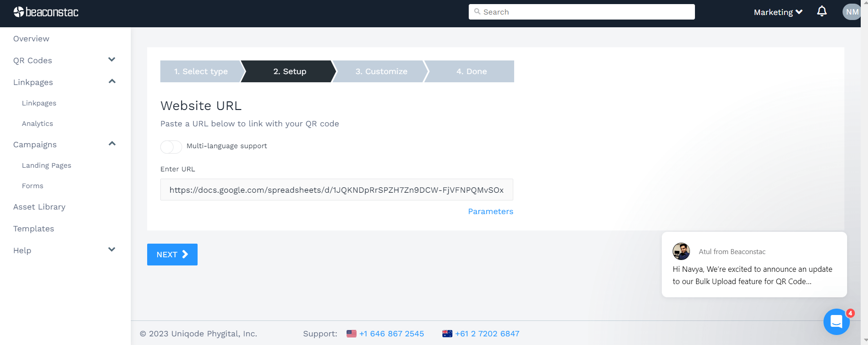Open the NM user avatar menu
This screenshot has width=868, height=345.
[x=852, y=12]
